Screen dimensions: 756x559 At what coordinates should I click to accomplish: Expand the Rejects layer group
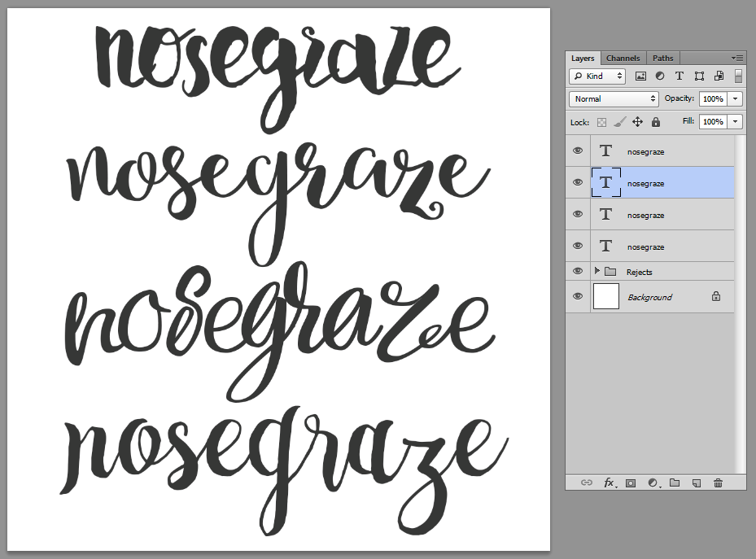click(x=596, y=271)
